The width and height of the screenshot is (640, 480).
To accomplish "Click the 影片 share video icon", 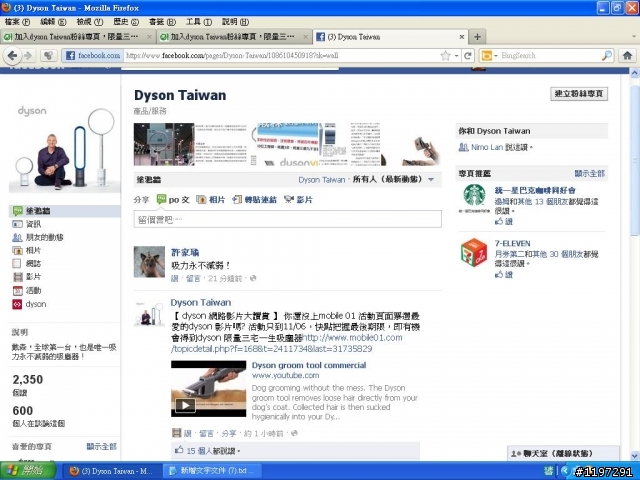I will point(289,200).
